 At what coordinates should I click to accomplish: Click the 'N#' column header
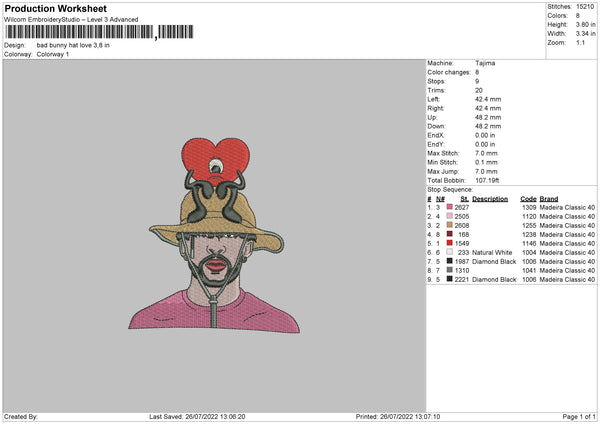pos(440,199)
